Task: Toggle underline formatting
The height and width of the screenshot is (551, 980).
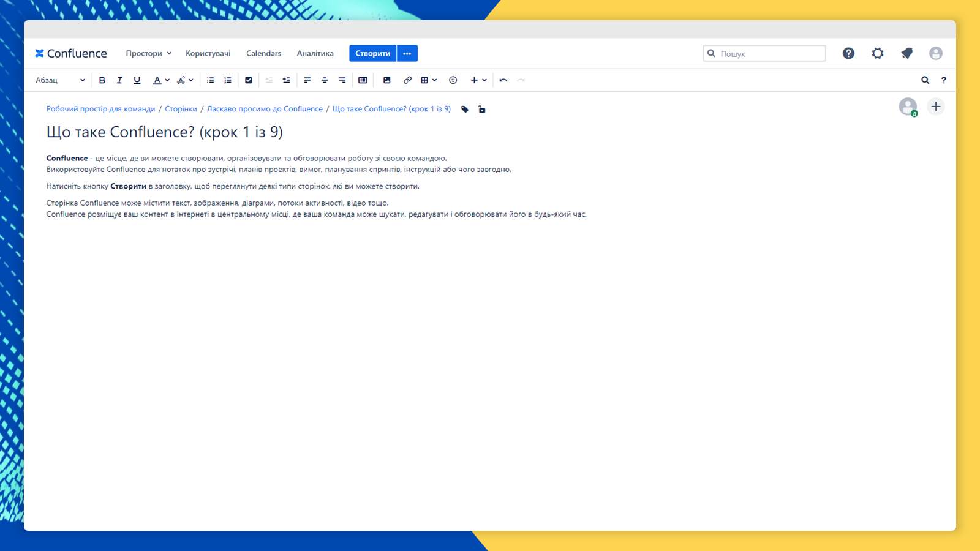Action: coord(137,80)
